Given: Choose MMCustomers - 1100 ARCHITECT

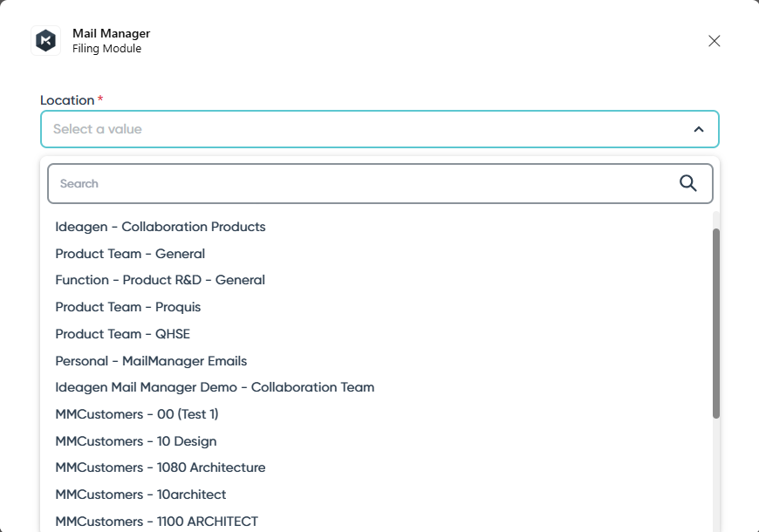Looking at the screenshot, I should click(157, 522).
